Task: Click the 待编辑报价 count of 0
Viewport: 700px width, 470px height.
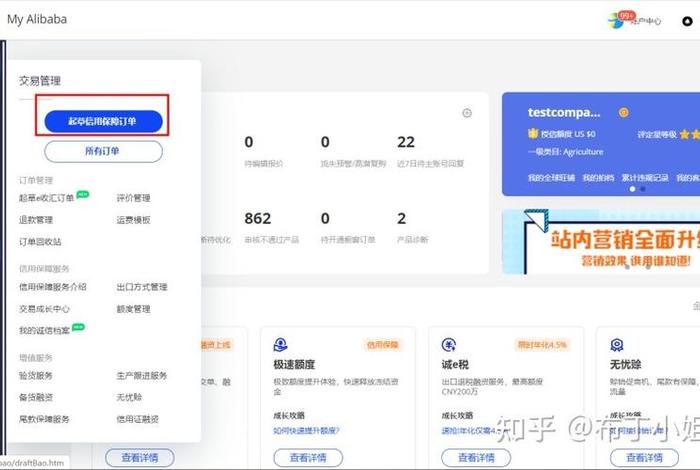Action: pos(249,142)
